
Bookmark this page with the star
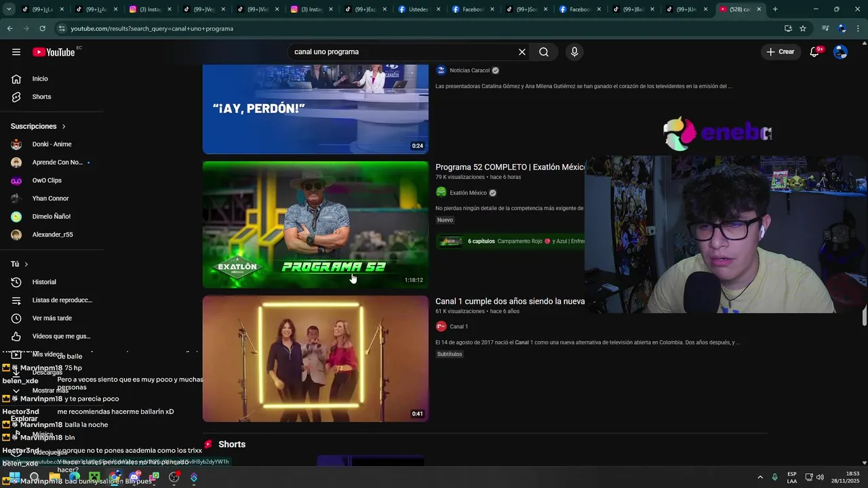click(x=803, y=28)
